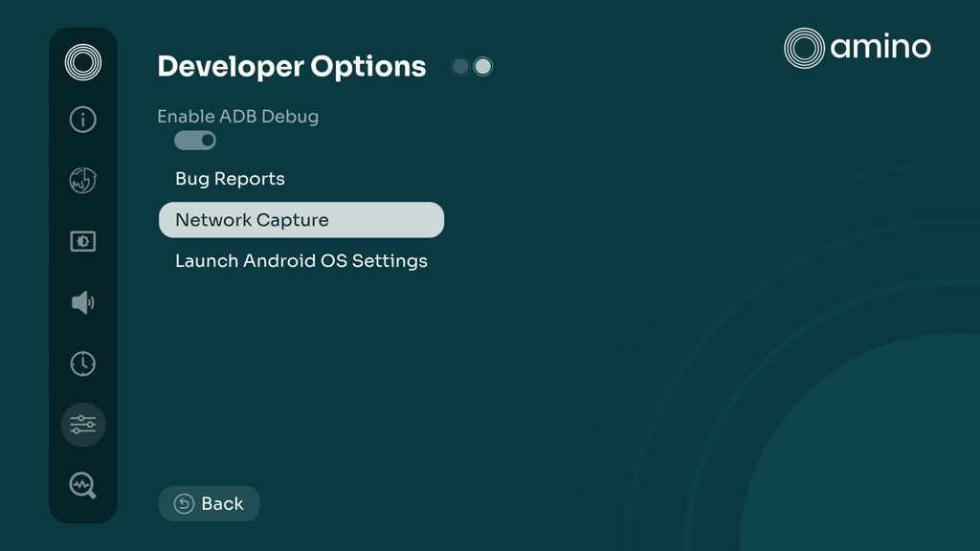980x551 pixels.
Task: Select the first page indicator dot
Action: tap(460, 66)
